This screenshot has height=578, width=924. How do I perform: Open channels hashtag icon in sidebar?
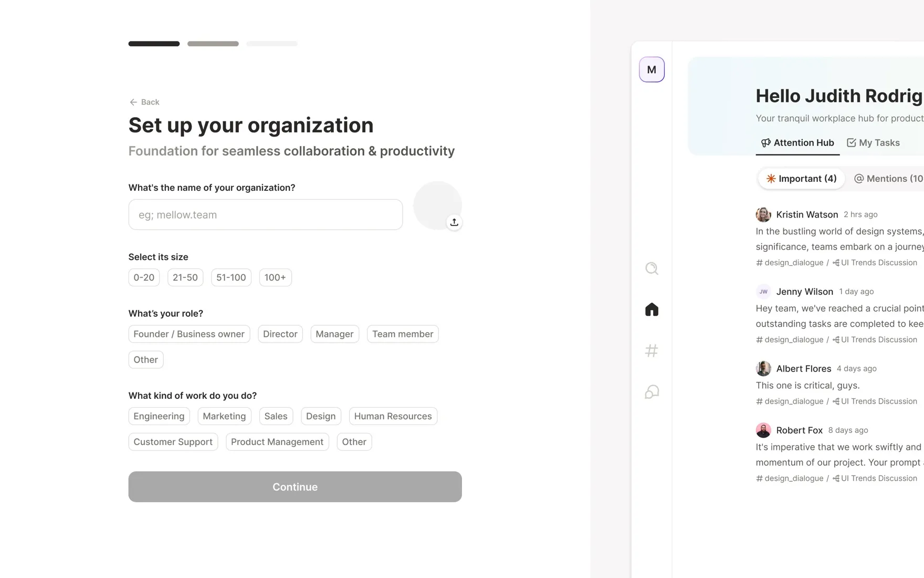[652, 350]
